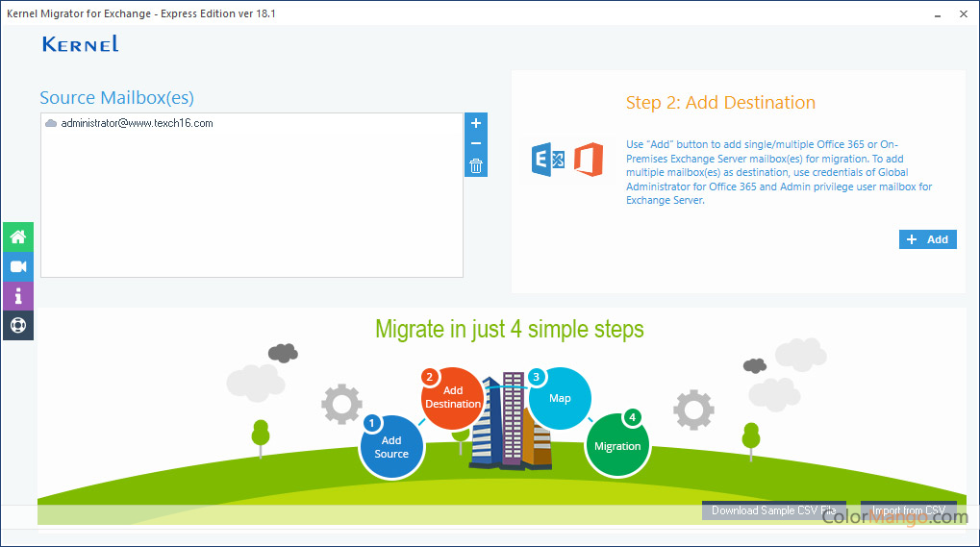This screenshot has height=547, width=980.
Task: Select the Add Destination step circle
Action: coord(452,397)
